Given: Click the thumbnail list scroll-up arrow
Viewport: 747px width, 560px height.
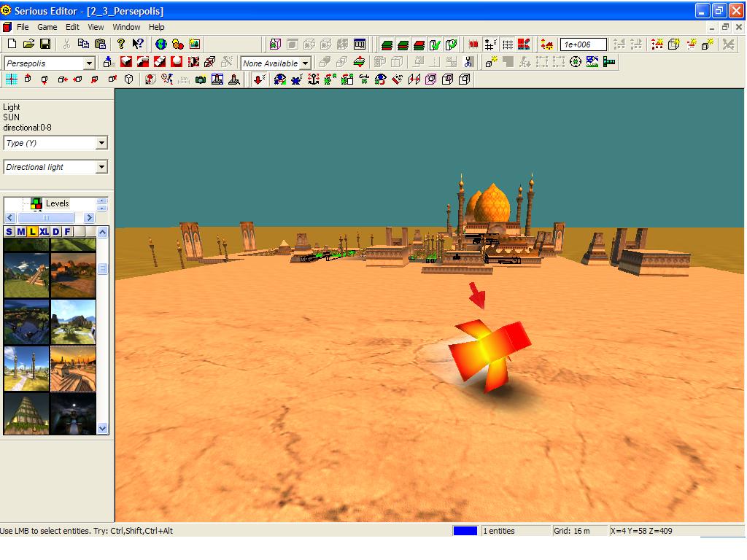Looking at the screenshot, I should coord(102,232).
